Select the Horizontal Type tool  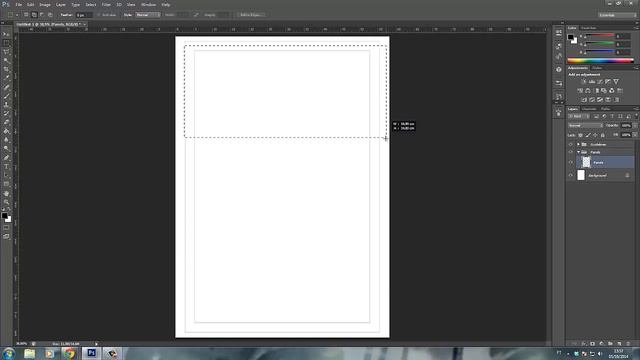click(x=6, y=167)
